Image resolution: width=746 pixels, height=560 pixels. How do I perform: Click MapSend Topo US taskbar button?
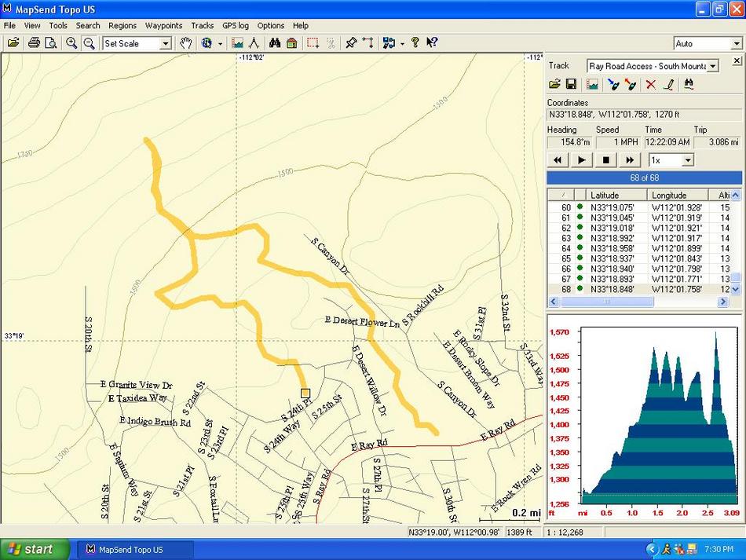[134, 550]
